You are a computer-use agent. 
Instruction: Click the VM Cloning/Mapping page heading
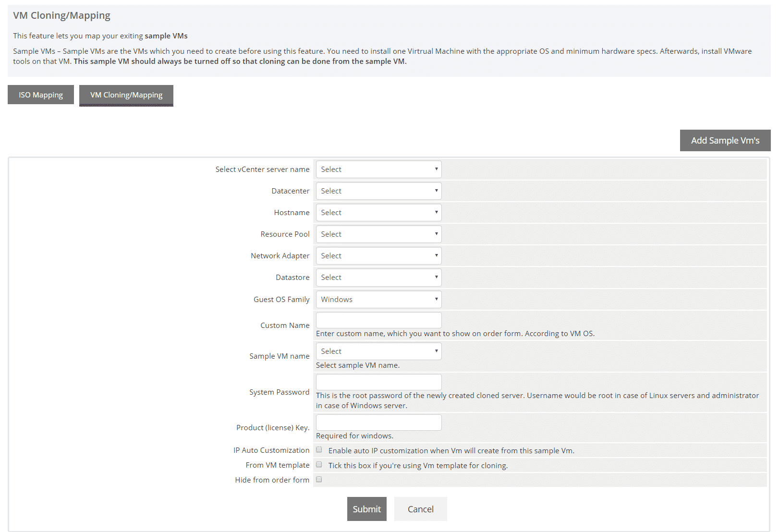[x=61, y=15]
